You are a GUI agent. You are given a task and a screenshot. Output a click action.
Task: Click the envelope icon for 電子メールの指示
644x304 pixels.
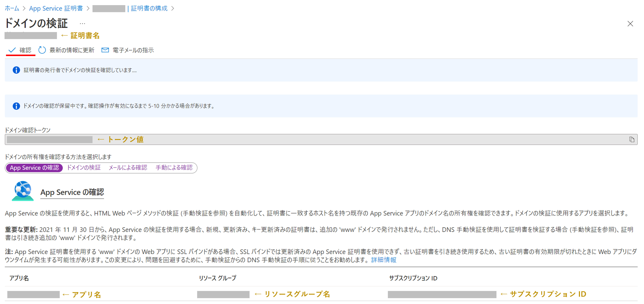coord(105,50)
